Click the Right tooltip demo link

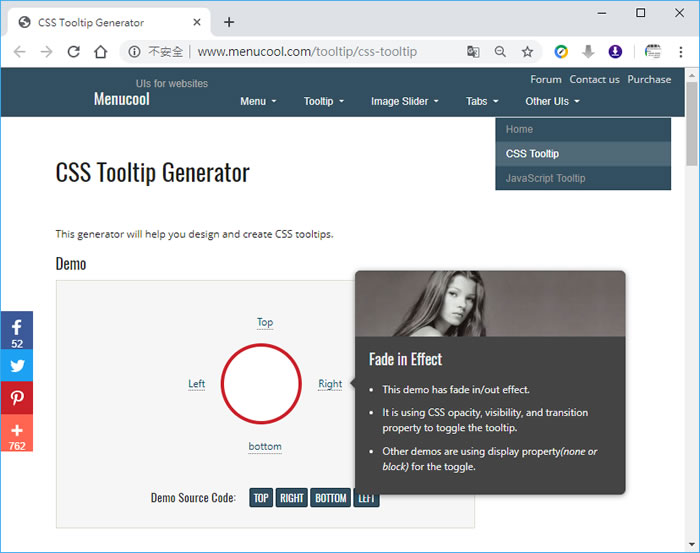[330, 384]
